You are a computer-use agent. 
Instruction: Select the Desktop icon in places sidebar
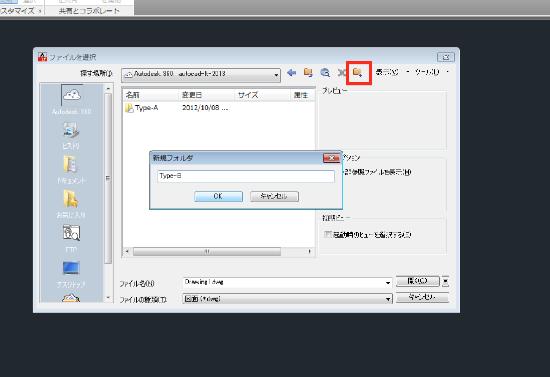coord(71,268)
